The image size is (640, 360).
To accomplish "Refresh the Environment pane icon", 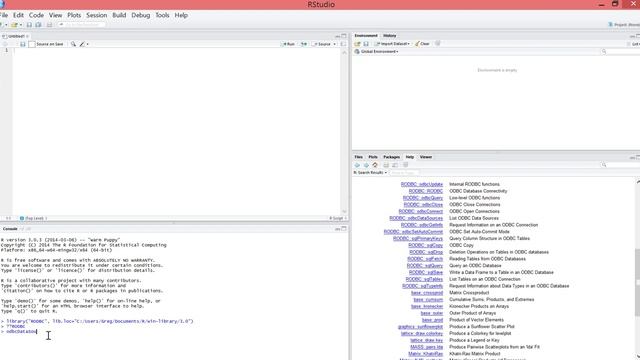I will point(438,44).
